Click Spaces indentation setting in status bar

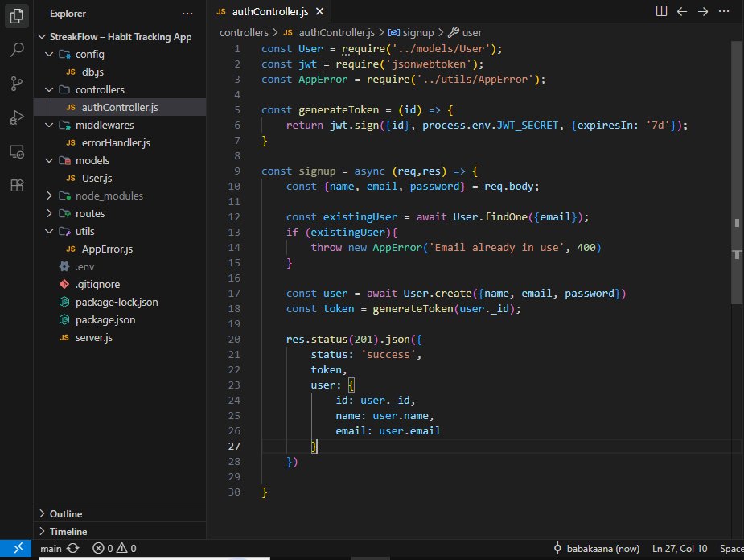point(732,548)
